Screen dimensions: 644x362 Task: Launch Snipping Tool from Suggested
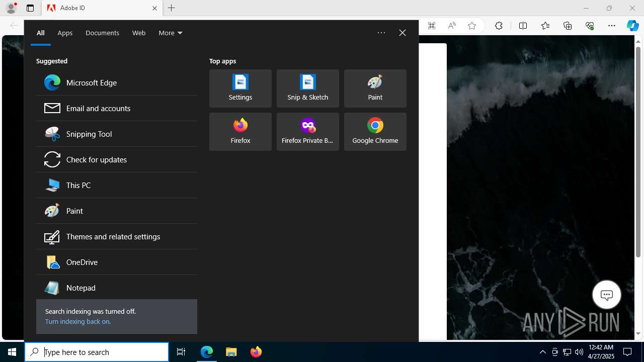117,134
